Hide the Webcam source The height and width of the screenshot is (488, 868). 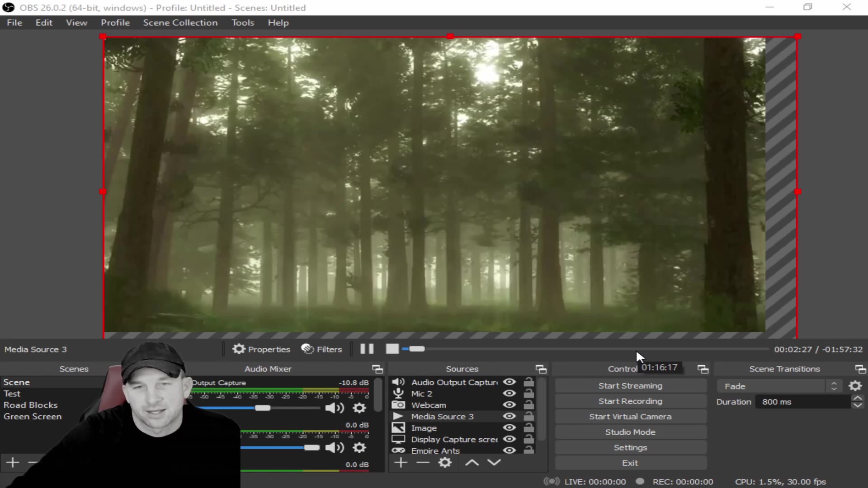coord(509,405)
